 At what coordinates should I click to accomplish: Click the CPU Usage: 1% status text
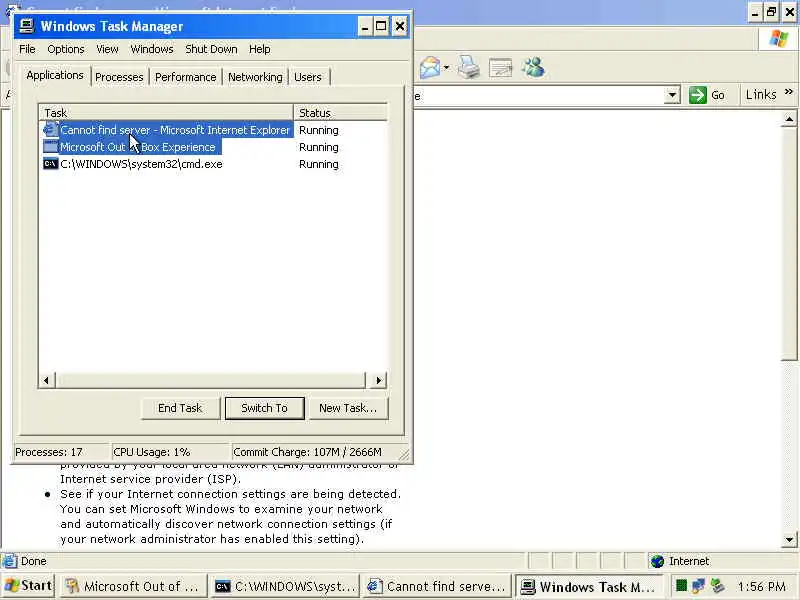[152, 452]
